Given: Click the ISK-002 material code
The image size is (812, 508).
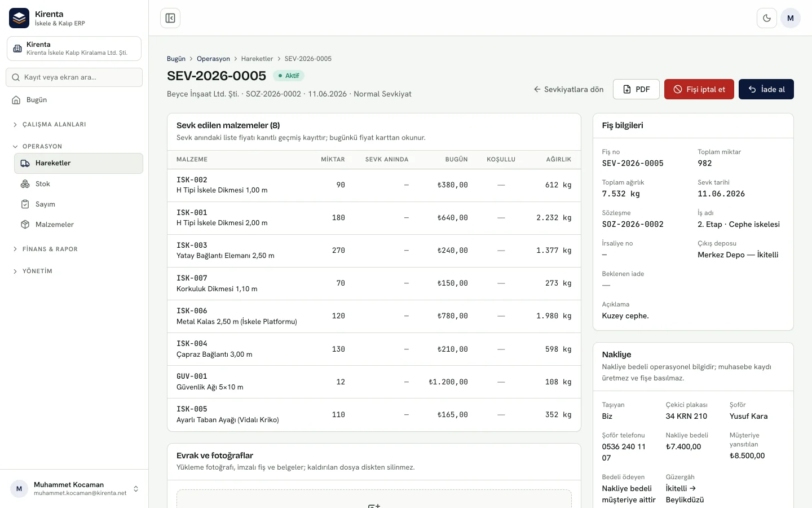Looking at the screenshot, I should tap(192, 180).
